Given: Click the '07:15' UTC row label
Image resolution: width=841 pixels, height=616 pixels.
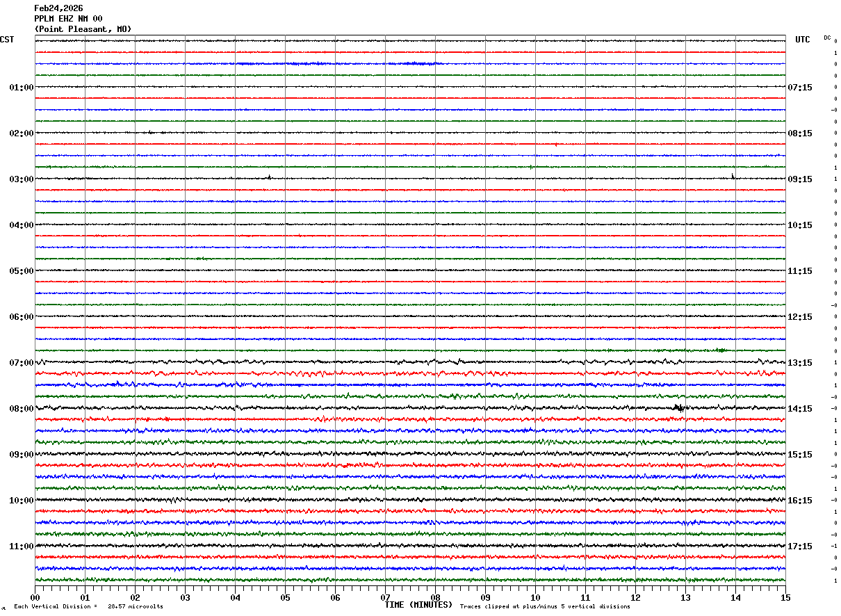Looking at the screenshot, I should point(800,88).
